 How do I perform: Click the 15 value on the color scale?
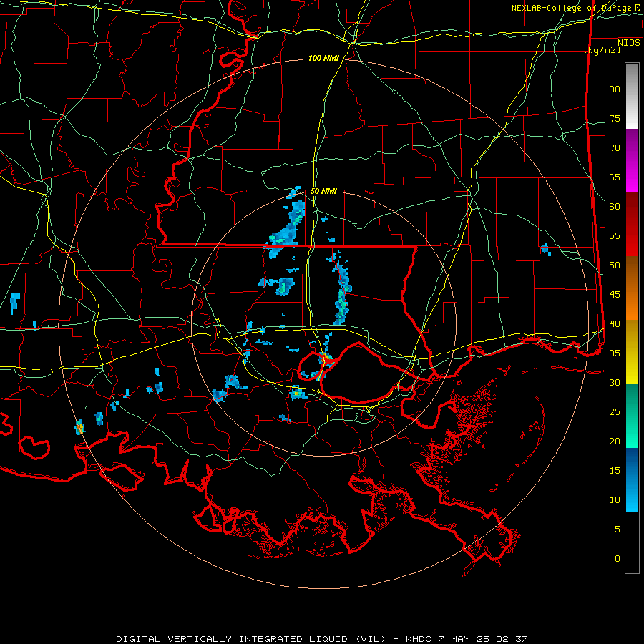[x=615, y=471]
